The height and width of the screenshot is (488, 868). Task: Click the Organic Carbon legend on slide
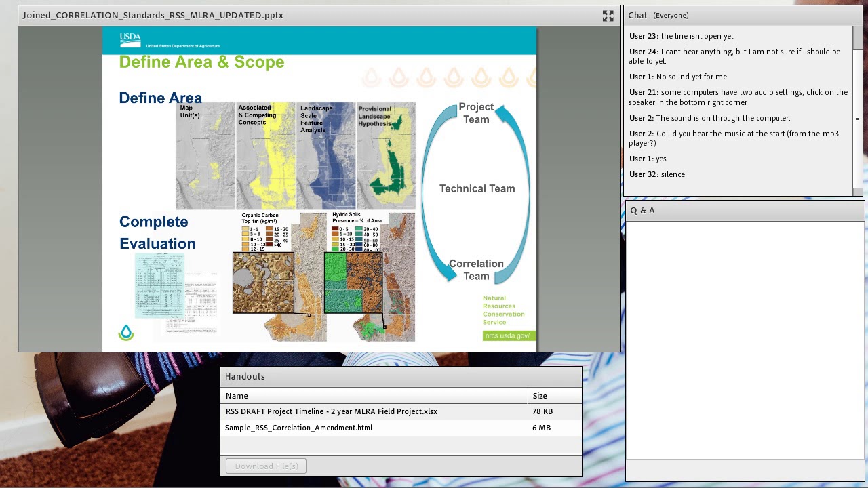coord(267,233)
